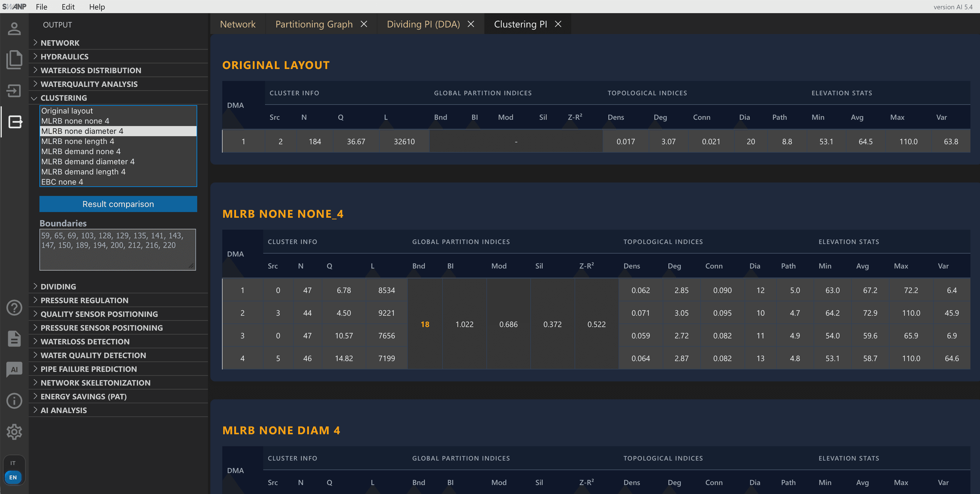Image resolution: width=980 pixels, height=494 pixels.
Task: Expand the HYDRAULICS section
Action: pos(118,56)
